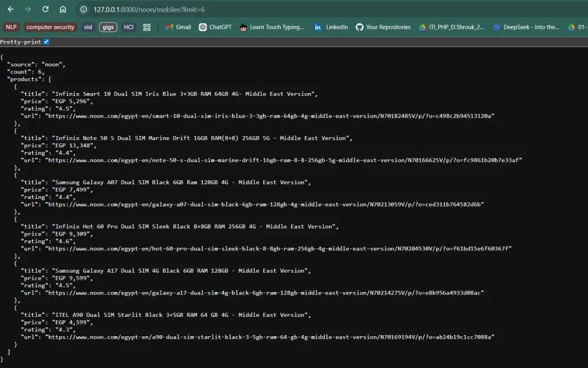This screenshot has width=588, height=368.
Task: Click the Infinix Smart 10 title text
Action: (x=185, y=94)
